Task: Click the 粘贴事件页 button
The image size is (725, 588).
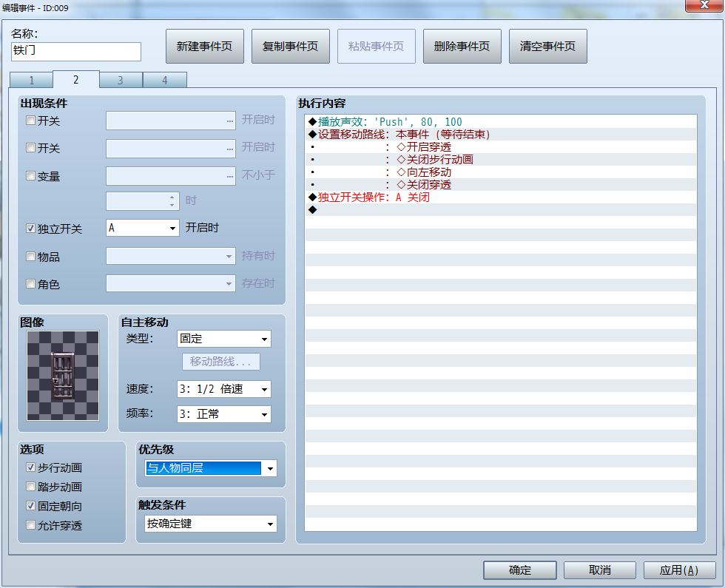Action: coord(377,46)
